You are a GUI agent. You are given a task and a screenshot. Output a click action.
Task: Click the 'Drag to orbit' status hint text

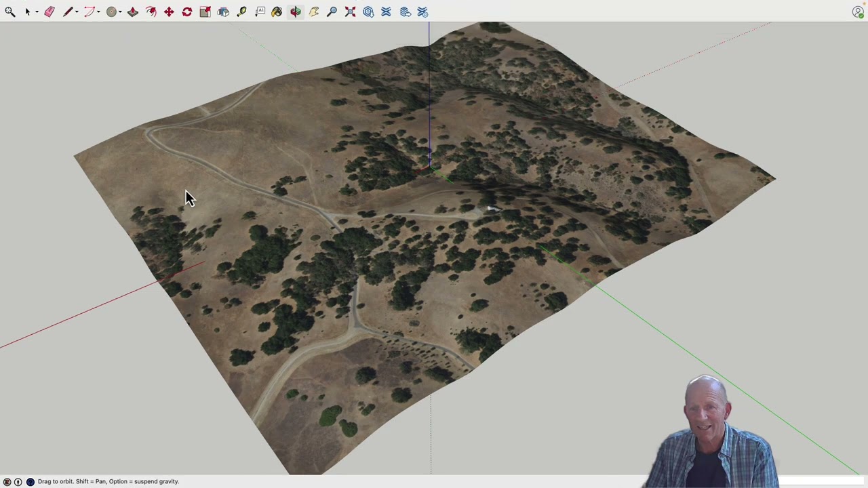click(x=108, y=482)
